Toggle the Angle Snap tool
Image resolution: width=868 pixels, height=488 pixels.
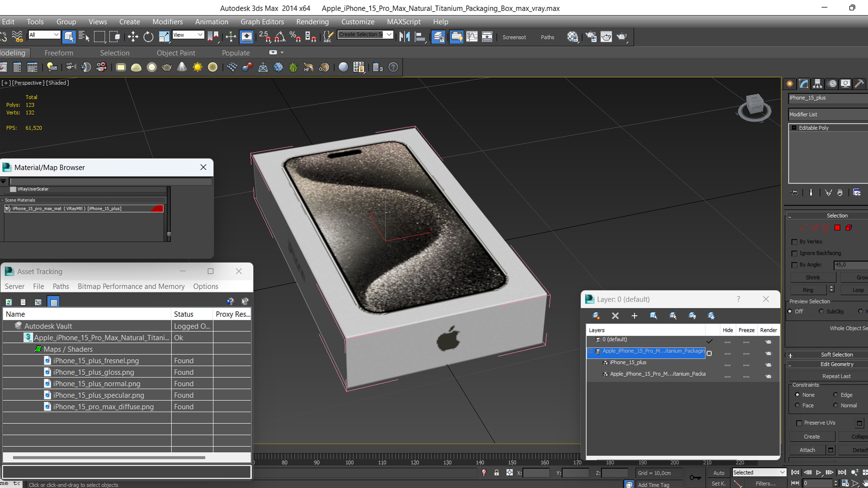pyautogui.click(x=280, y=37)
